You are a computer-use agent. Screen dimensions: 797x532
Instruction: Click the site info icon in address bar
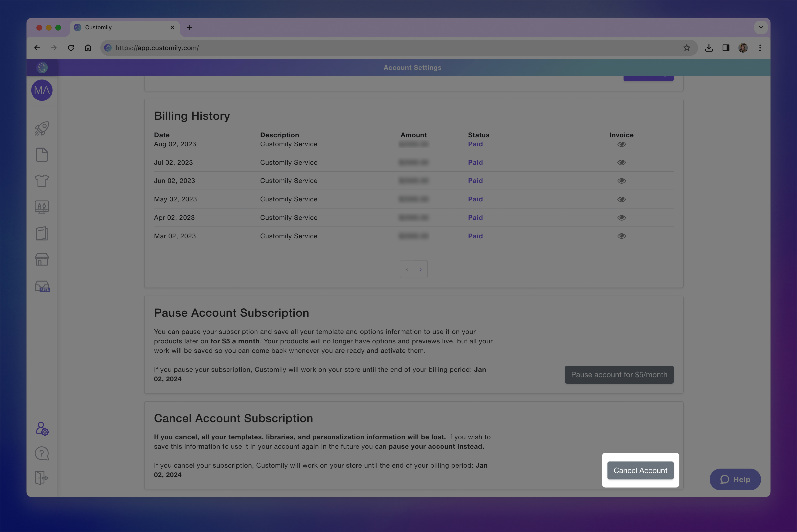pos(108,48)
